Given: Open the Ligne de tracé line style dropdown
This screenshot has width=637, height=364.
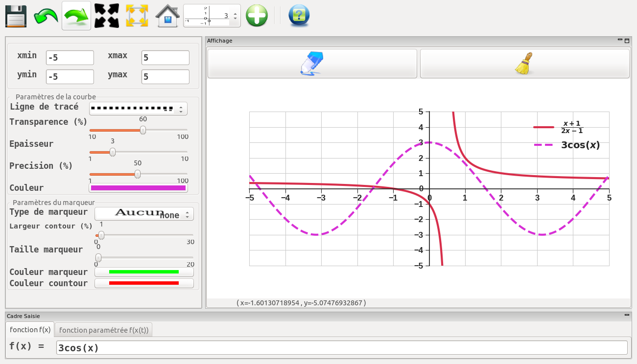Looking at the screenshot, I should (138, 109).
